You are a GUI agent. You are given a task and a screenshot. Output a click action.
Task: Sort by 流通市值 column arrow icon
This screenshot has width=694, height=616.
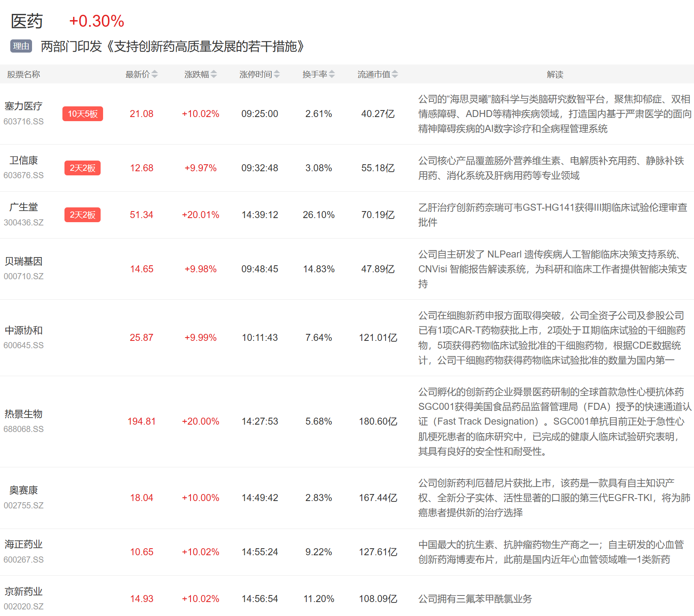pos(395,74)
